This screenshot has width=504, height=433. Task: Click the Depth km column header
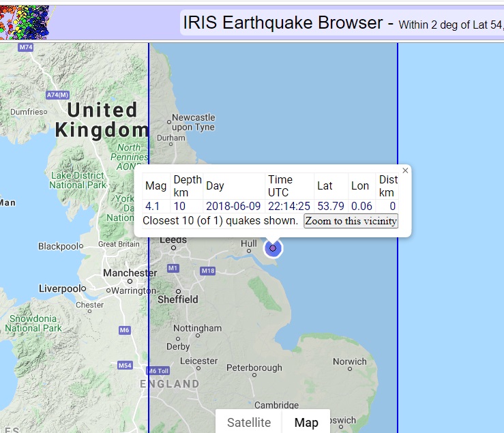click(x=187, y=185)
